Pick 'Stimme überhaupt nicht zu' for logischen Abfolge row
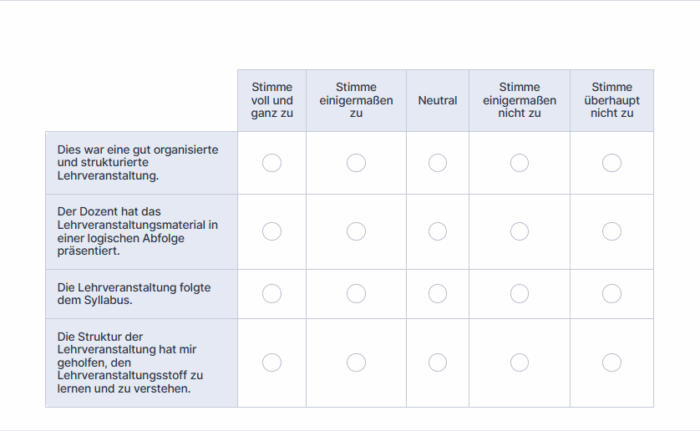Image resolution: width=700 pixels, height=431 pixels. pos(612,231)
